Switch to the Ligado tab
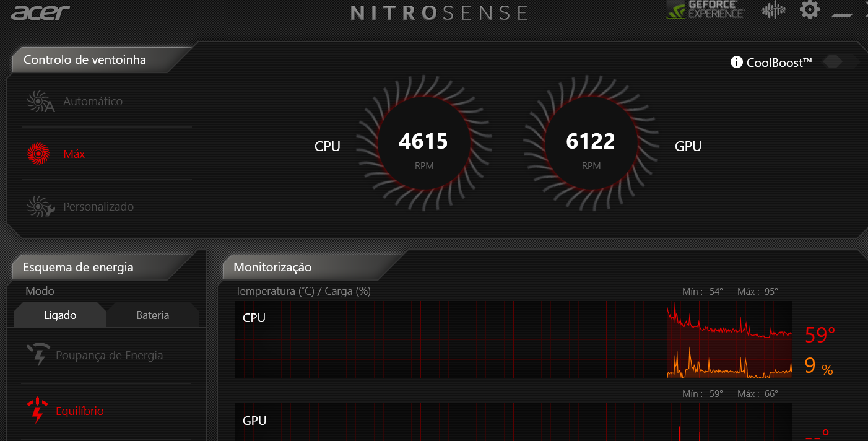Viewport: 868px width, 441px height. [60, 315]
